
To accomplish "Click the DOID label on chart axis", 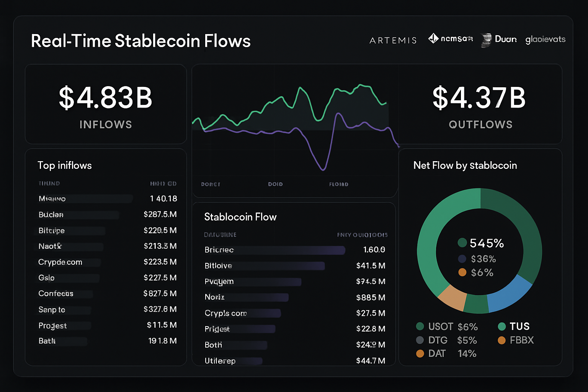I will click(x=275, y=184).
